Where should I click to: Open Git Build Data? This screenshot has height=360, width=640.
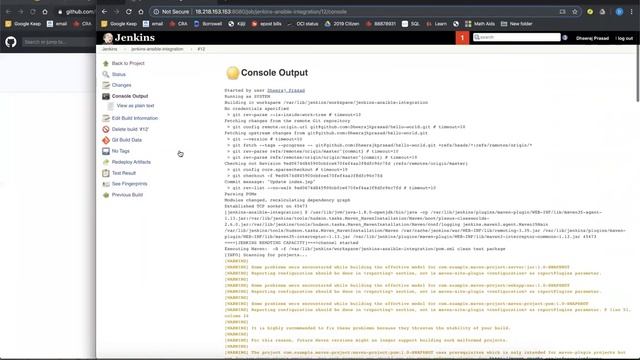click(x=127, y=140)
